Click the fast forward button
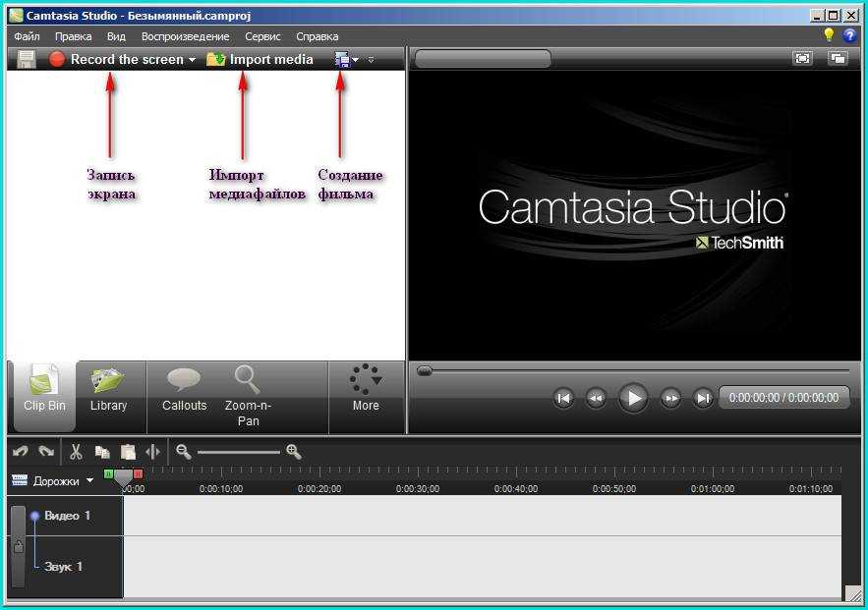This screenshot has width=868, height=610. point(670,398)
